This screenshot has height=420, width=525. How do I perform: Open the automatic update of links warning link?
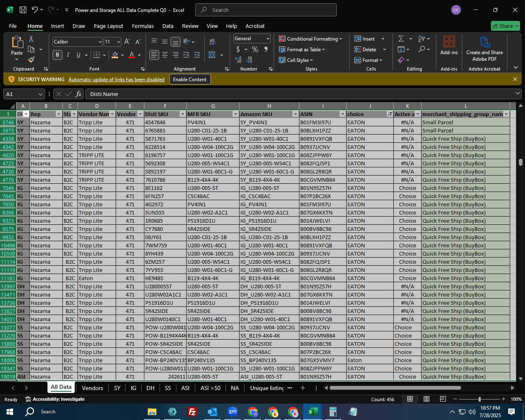click(116, 80)
